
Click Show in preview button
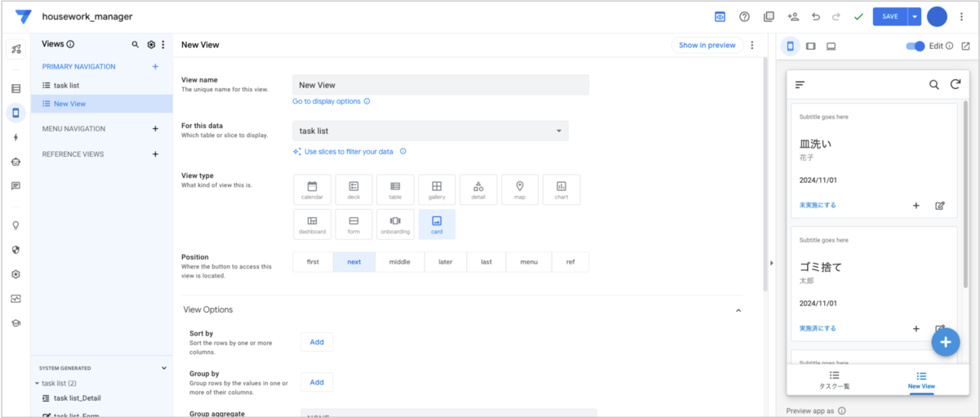pos(707,45)
